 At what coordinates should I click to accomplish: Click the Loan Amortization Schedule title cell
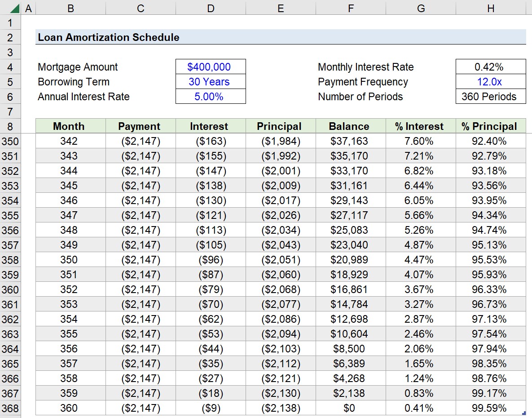tap(108, 37)
